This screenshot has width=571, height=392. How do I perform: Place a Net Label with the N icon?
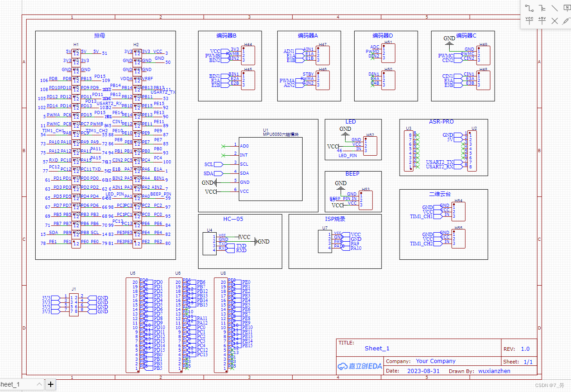[x=567, y=7]
